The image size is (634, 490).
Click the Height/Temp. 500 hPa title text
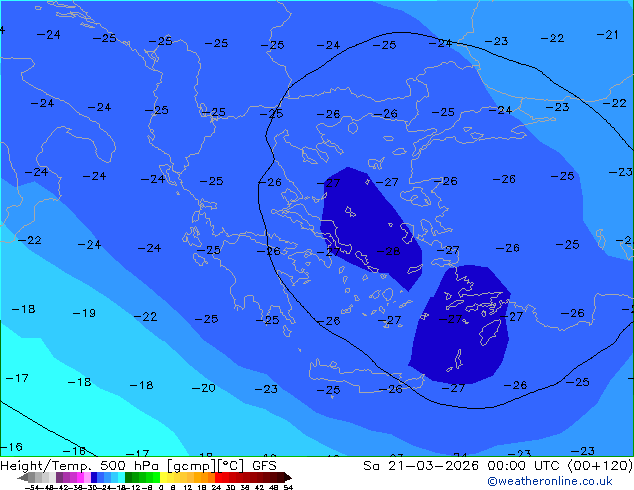(80, 466)
